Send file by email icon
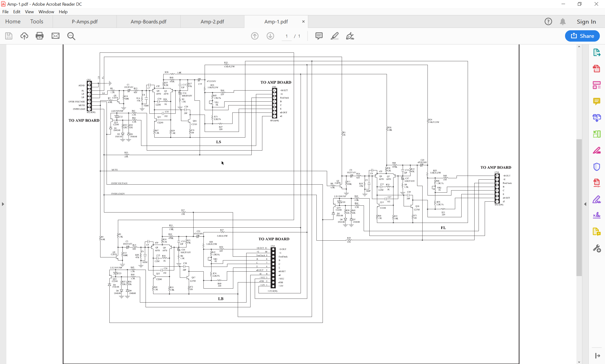 56,36
